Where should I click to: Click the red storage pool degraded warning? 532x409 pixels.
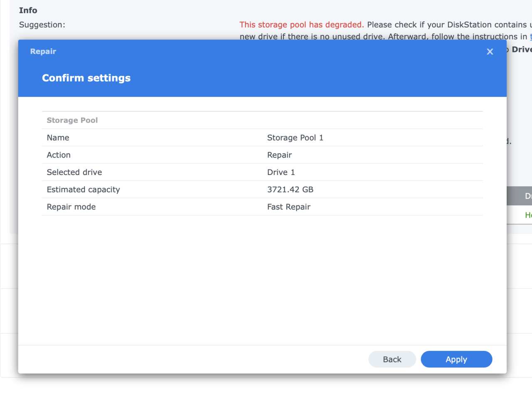[x=301, y=25]
